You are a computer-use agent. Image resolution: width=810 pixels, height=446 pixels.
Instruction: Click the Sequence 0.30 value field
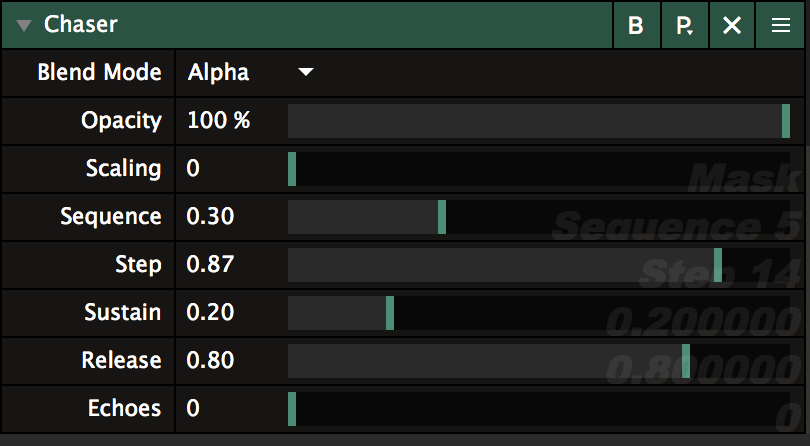click(x=211, y=217)
